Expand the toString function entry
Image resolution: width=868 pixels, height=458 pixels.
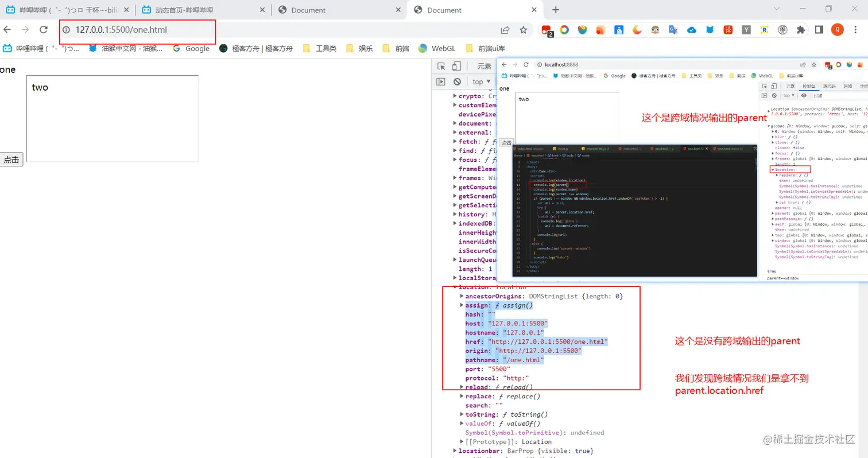click(462, 414)
